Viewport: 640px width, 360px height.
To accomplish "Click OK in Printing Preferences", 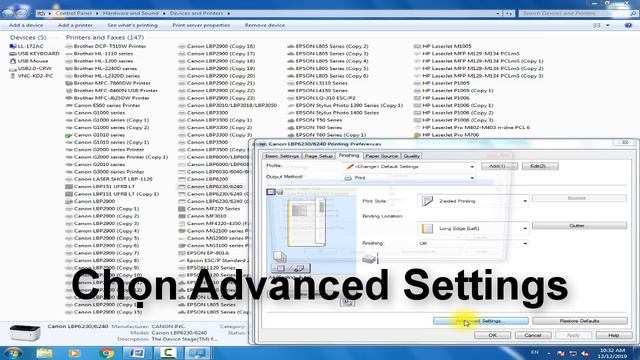I will tap(492, 335).
